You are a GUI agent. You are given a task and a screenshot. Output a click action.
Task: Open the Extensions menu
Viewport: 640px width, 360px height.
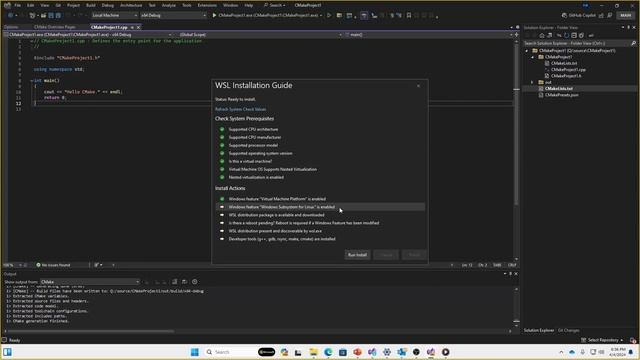[x=207, y=5]
